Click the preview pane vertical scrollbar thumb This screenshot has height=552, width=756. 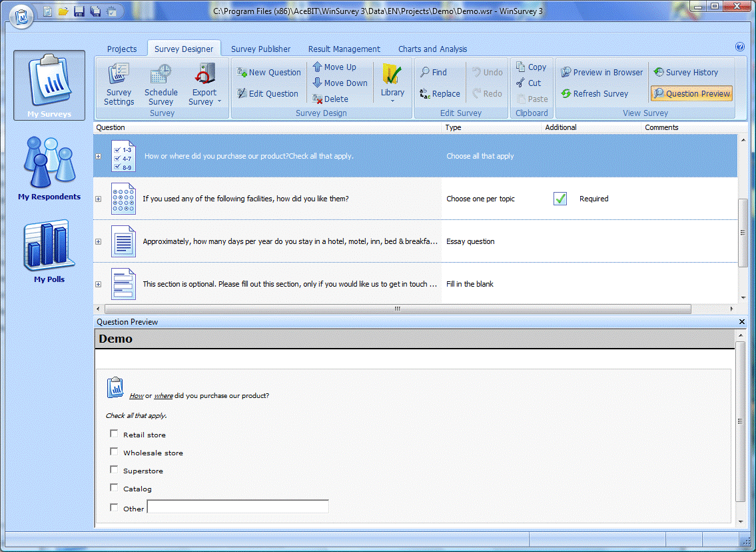[740, 421]
